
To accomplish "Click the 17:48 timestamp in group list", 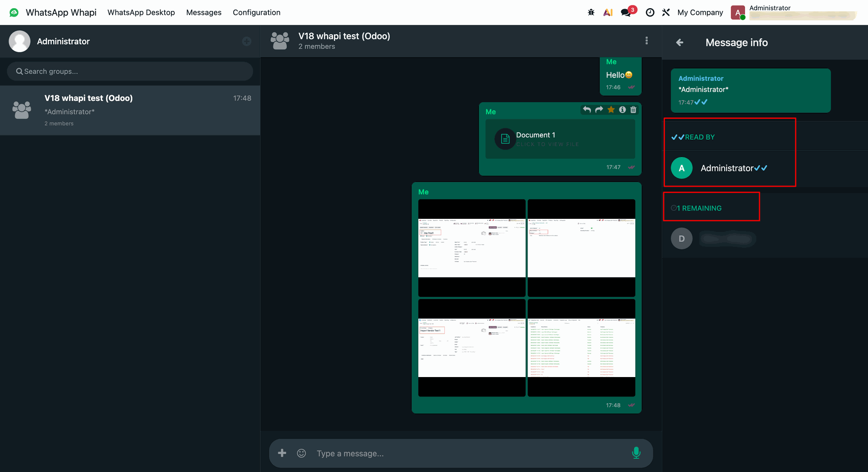I will 242,98.
